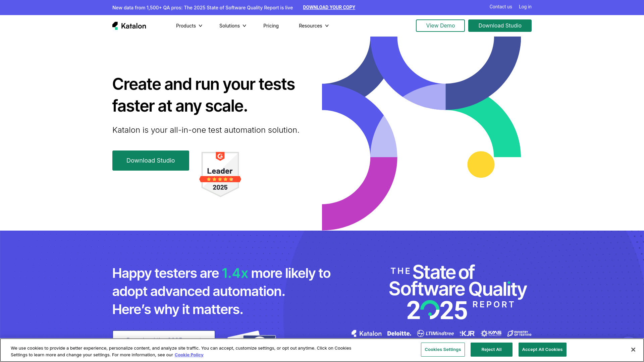This screenshot has width=644, height=362.
Task: Go to the Pricing page
Action: tap(271, 26)
